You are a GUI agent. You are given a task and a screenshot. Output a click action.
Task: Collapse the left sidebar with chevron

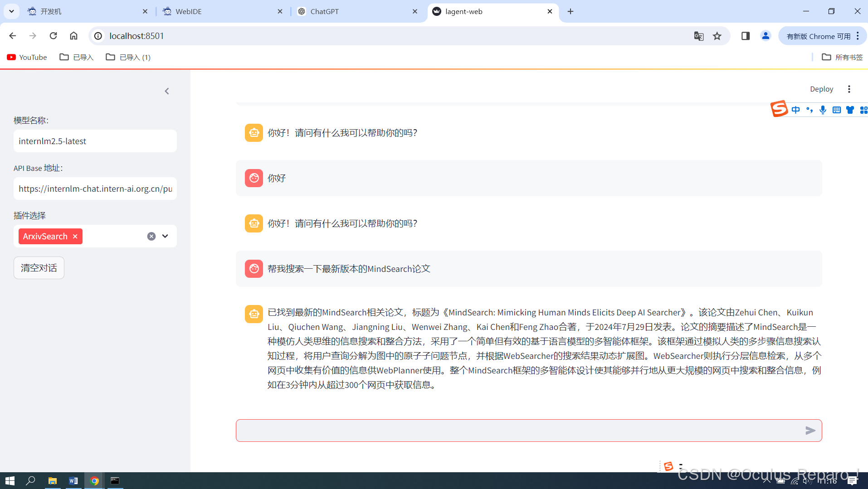pos(167,91)
